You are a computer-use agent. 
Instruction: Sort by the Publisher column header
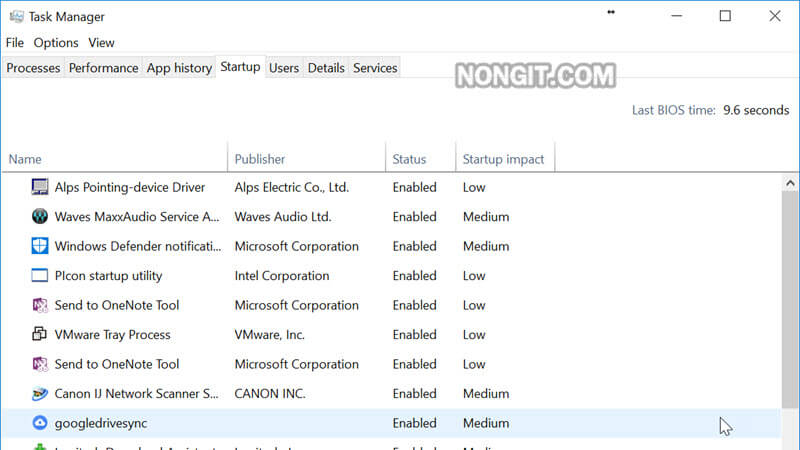pos(307,159)
